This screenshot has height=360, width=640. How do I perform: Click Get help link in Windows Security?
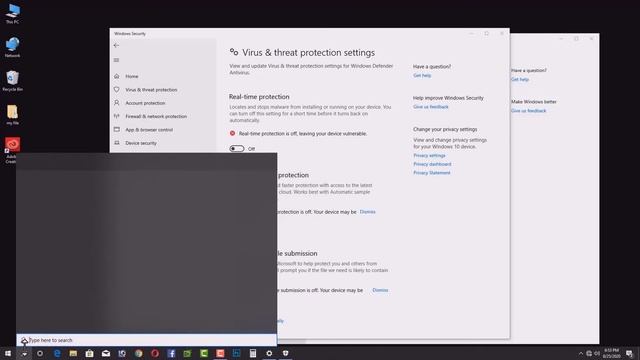click(422, 76)
